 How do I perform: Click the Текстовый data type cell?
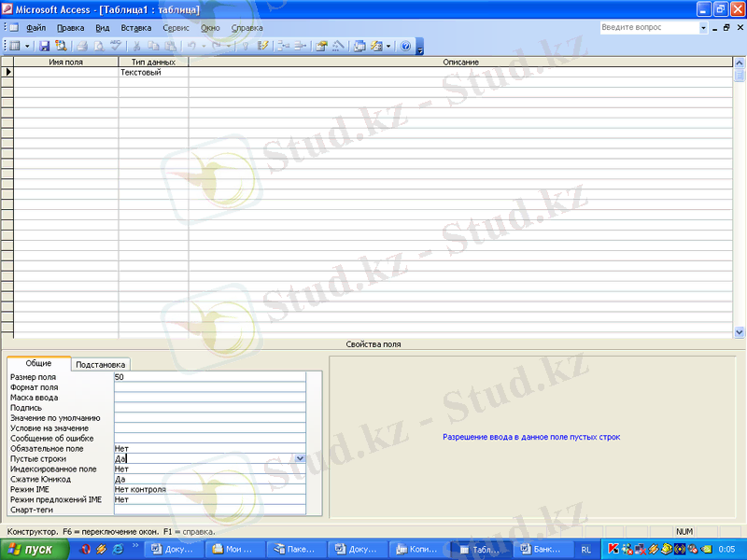(153, 73)
